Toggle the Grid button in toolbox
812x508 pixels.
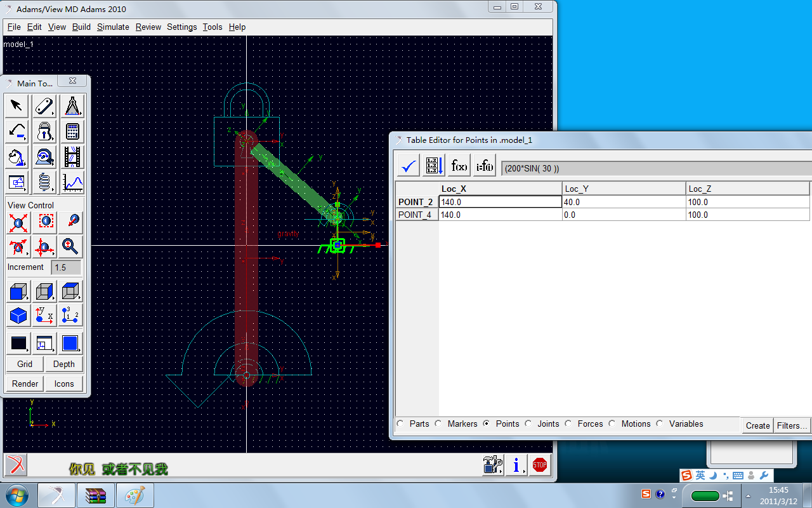[x=25, y=364]
